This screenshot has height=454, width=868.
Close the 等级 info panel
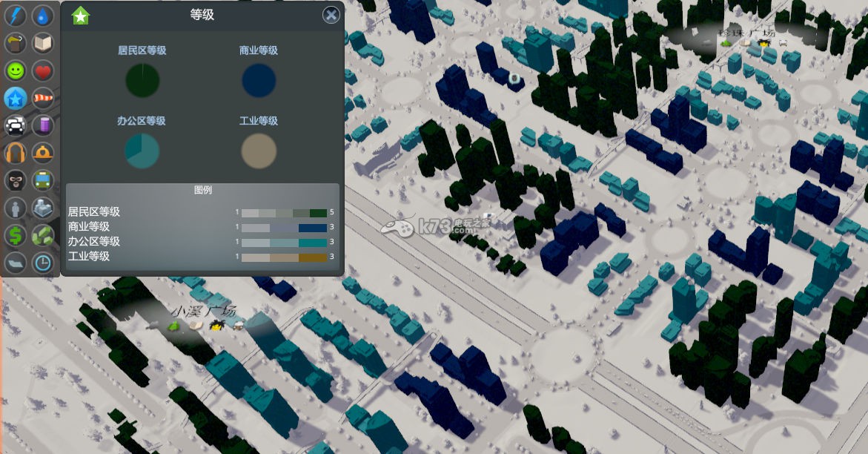coord(331,15)
